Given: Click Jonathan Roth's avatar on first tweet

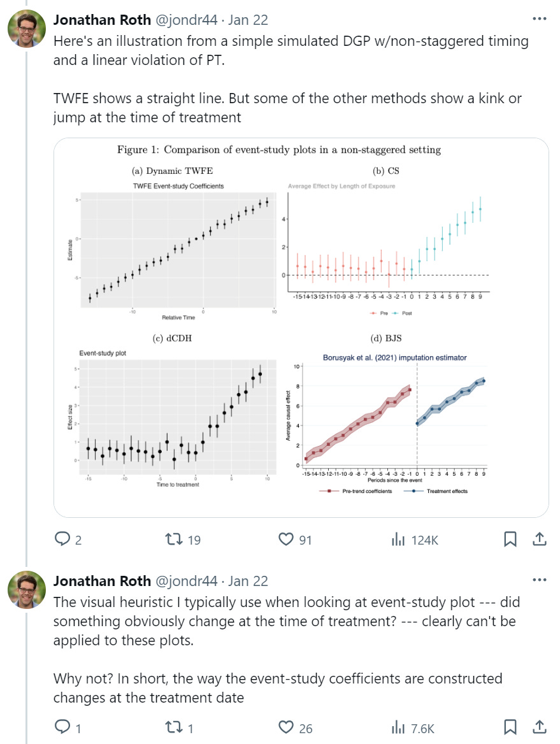Looking at the screenshot, I should click(27, 29).
